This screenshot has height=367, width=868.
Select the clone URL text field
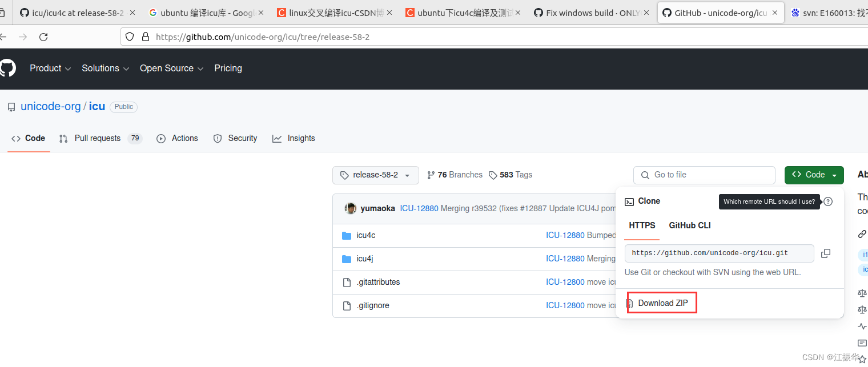click(720, 253)
